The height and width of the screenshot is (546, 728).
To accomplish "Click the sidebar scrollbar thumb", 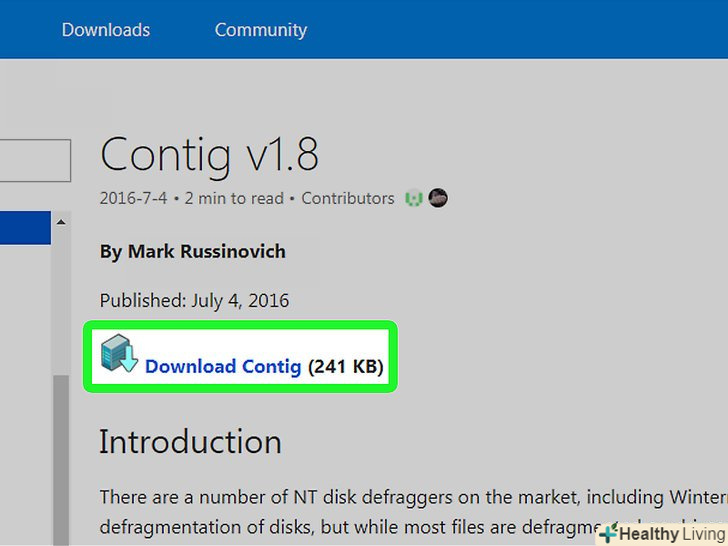I will coord(61,460).
